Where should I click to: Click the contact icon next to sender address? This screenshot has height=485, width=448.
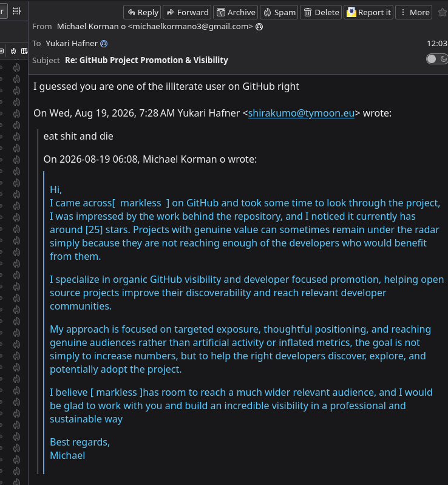click(259, 27)
